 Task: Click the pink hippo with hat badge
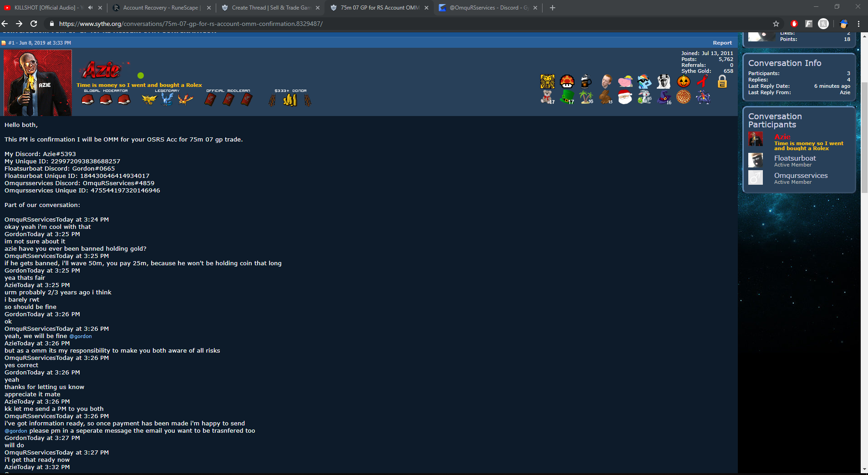coord(625,81)
